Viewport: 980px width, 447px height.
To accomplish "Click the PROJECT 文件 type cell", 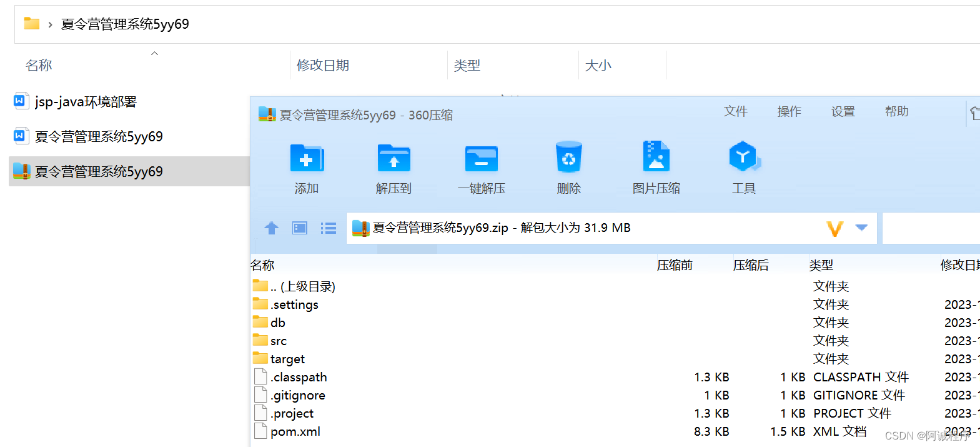I will point(852,413).
